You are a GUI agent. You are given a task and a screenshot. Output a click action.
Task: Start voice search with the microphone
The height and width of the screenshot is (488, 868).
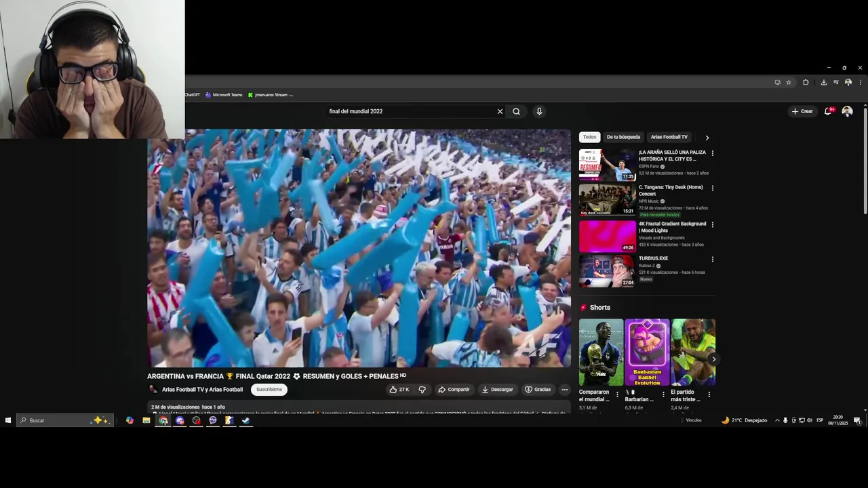[x=539, y=111]
